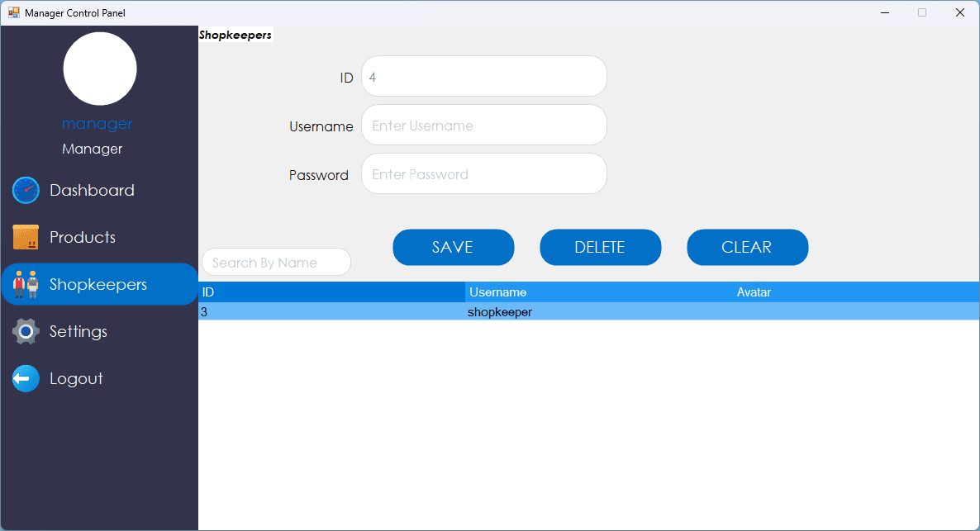Open the Settings page label
The image size is (980, 531).
[78, 331]
